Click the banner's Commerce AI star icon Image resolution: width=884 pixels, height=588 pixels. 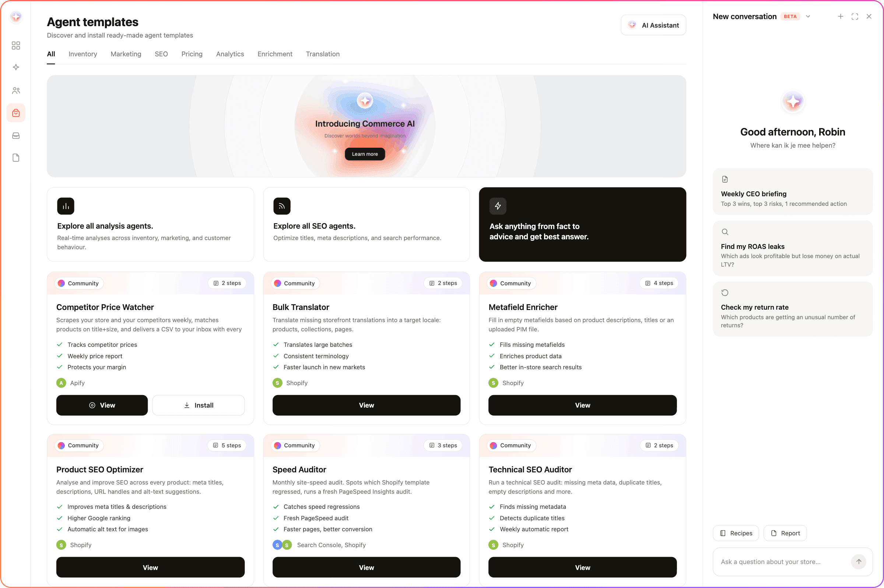[365, 101]
